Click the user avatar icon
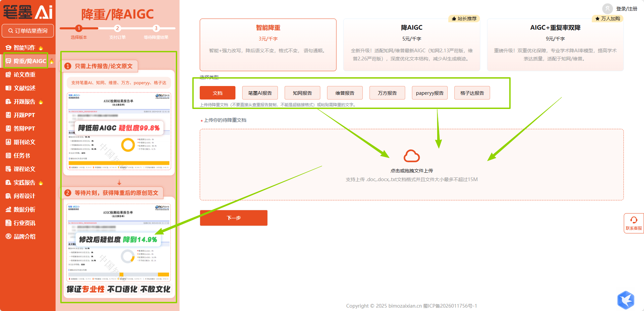644x311 pixels. pyautogui.click(x=608, y=9)
